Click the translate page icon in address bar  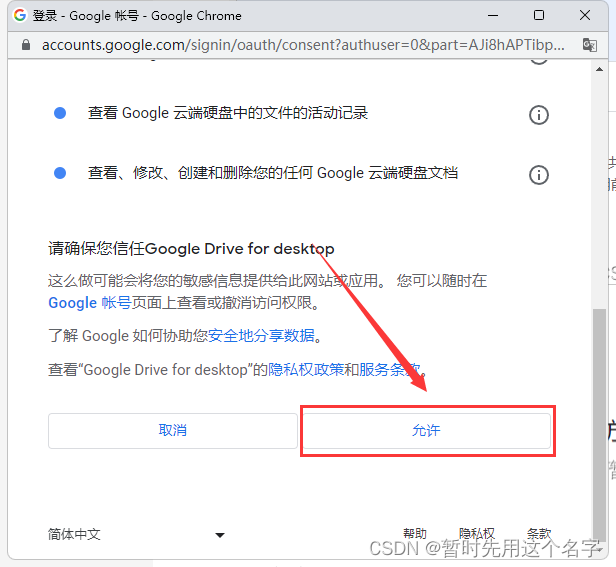(590, 45)
